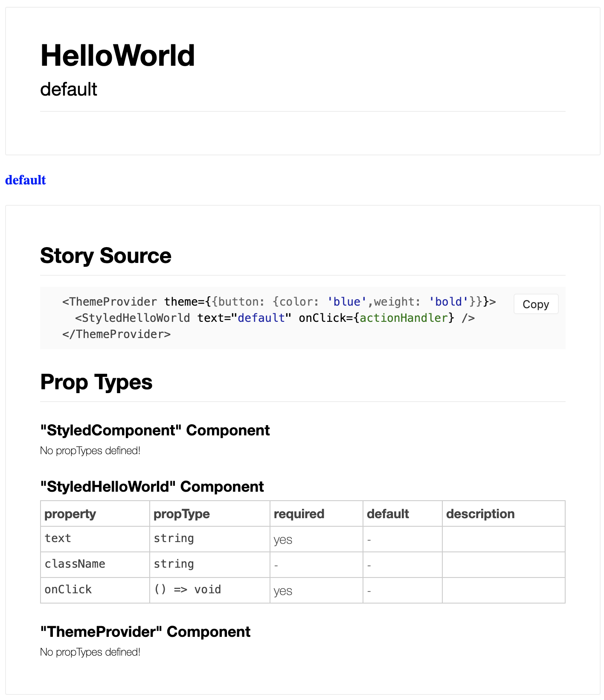604x700 pixels.
Task: Click the 'StyledHelloWorld' Component heading
Action: point(152,486)
